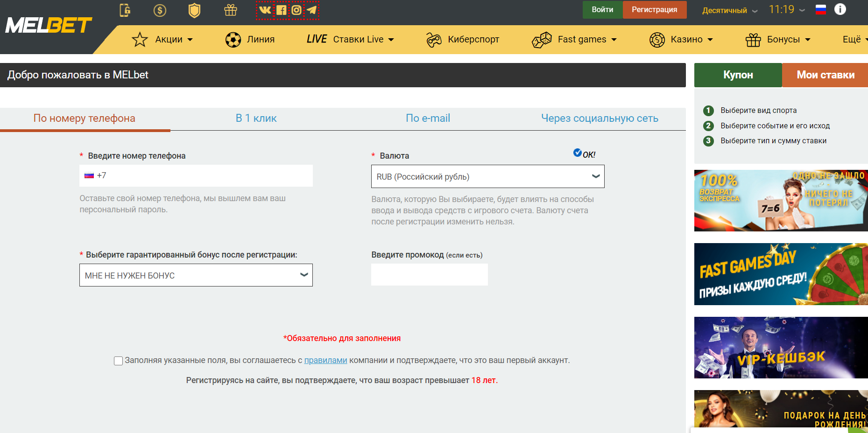The height and width of the screenshot is (433, 868).
Task: Click the text Выберите вид спорта
Action: (x=759, y=111)
